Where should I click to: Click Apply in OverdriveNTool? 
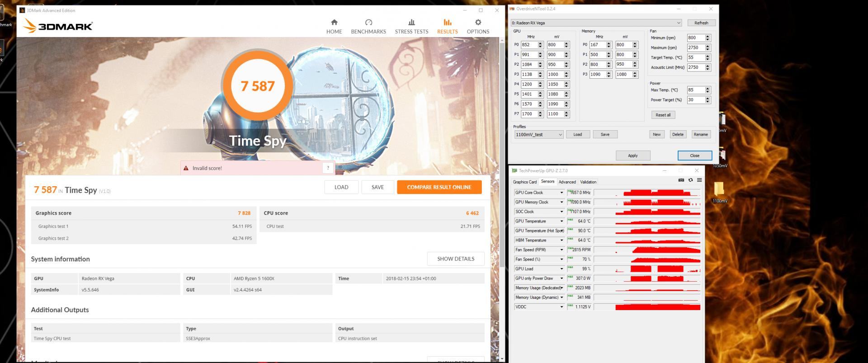[632, 156]
